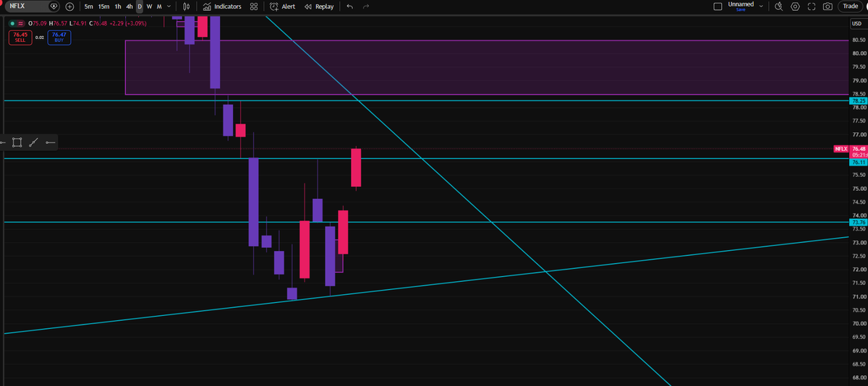Click the 76.11 horizontal line price label
This screenshot has width=868, height=386.
pos(858,163)
